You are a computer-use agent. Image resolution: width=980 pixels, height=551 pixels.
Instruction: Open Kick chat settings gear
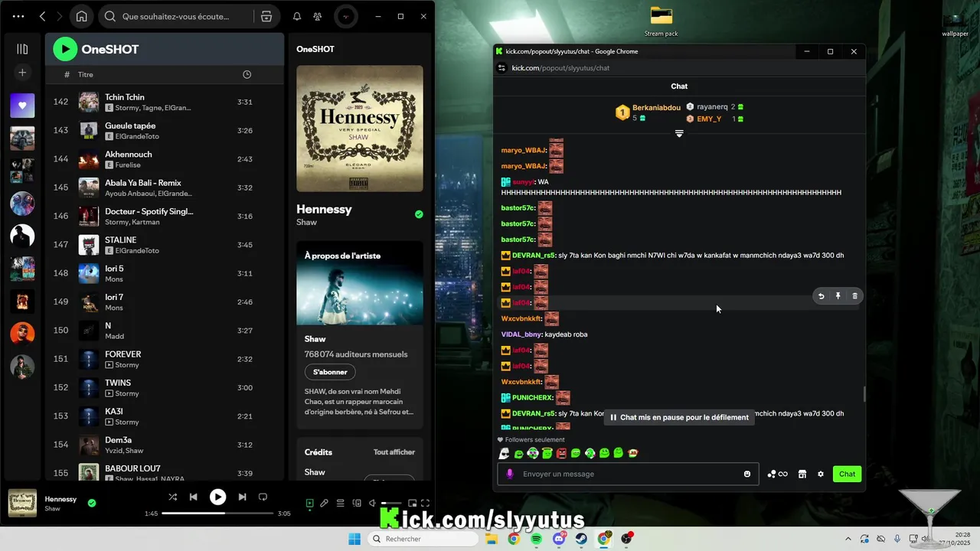pyautogui.click(x=821, y=474)
